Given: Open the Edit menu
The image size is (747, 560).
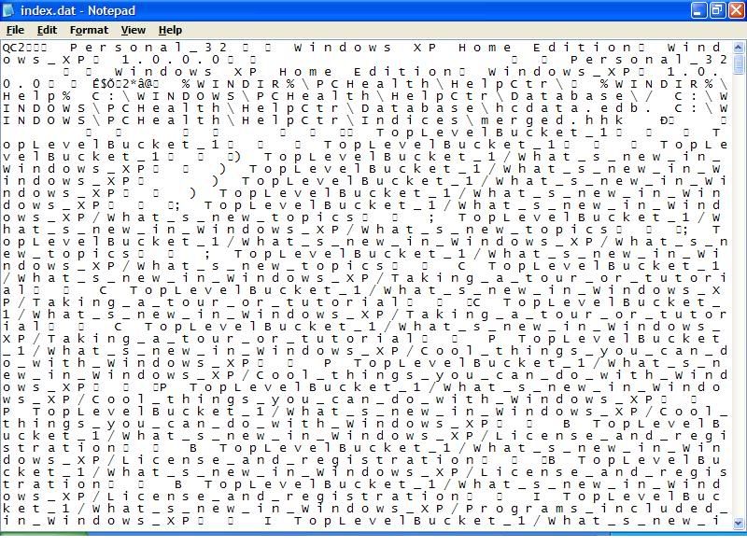Looking at the screenshot, I should click(x=47, y=30).
